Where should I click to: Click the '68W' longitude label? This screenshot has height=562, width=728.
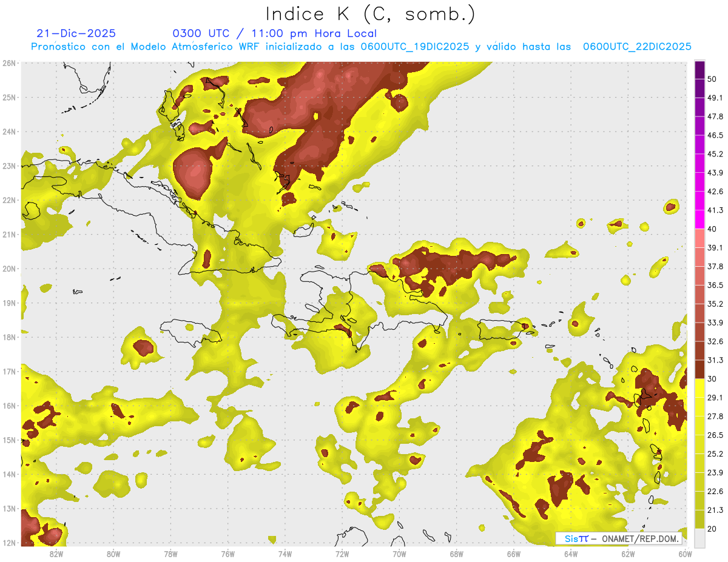point(457,554)
